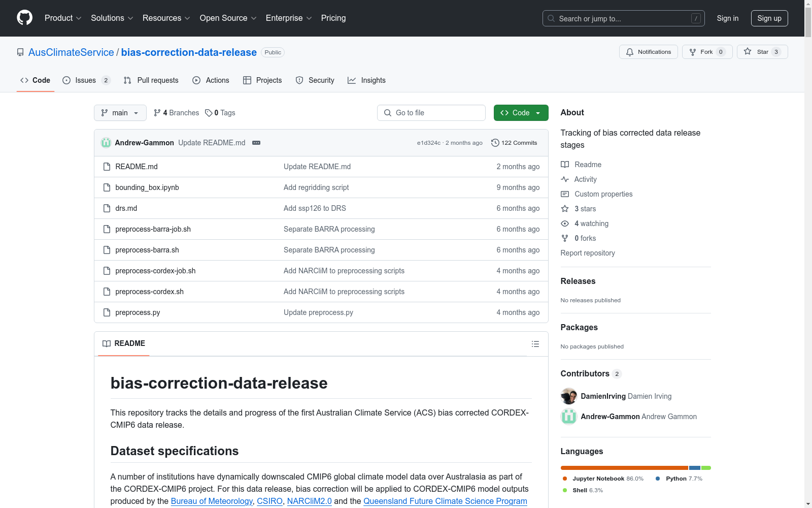Open the AusClimateService organization page
Image resolution: width=812 pixels, height=508 pixels.
pyautogui.click(x=71, y=52)
